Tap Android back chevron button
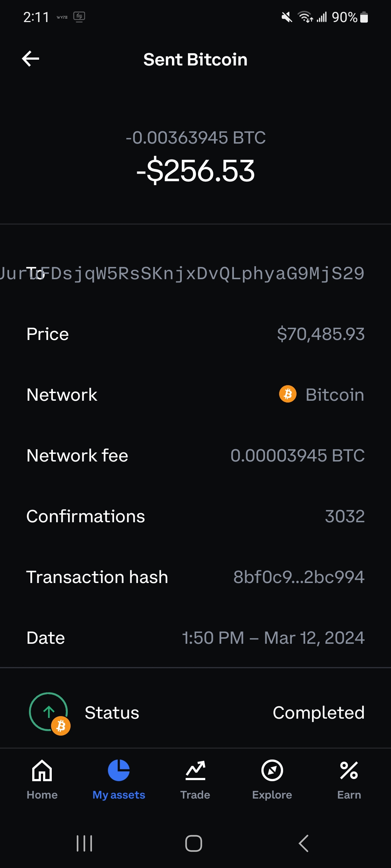Image resolution: width=391 pixels, height=868 pixels. pos(303,843)
